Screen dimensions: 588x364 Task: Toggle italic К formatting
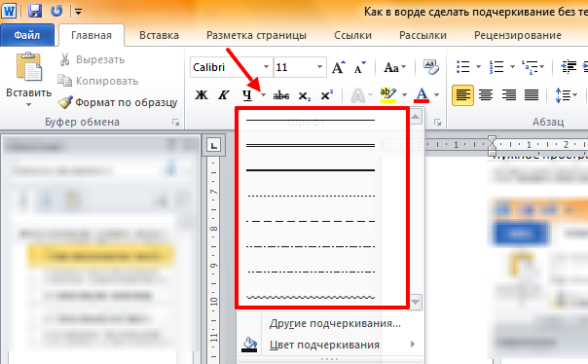[224, 94]
